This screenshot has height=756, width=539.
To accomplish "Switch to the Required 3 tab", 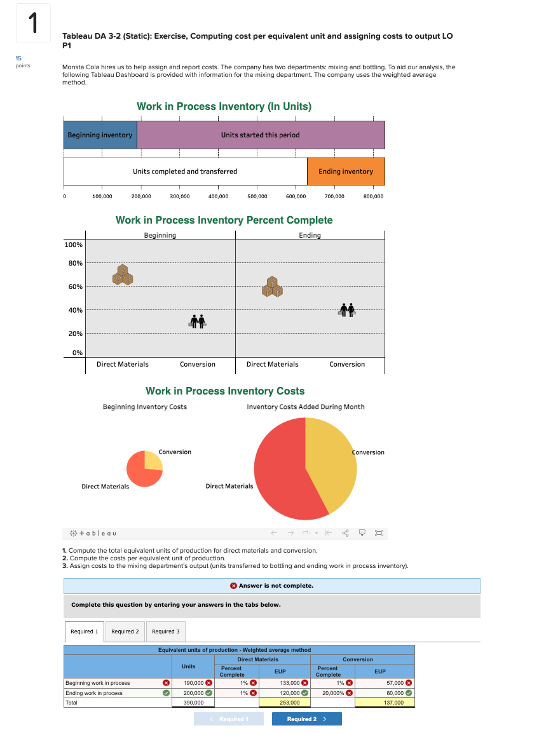I will coord(165,631).
